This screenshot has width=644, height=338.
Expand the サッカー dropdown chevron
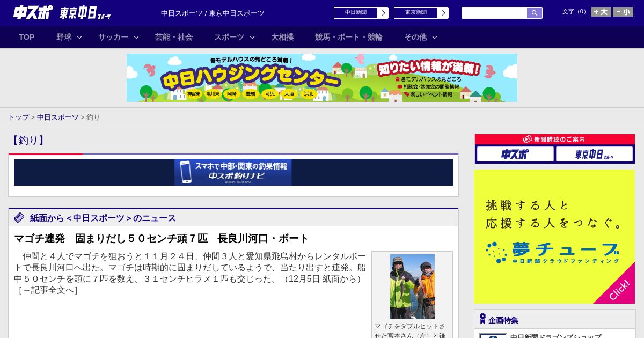[136, 37]
